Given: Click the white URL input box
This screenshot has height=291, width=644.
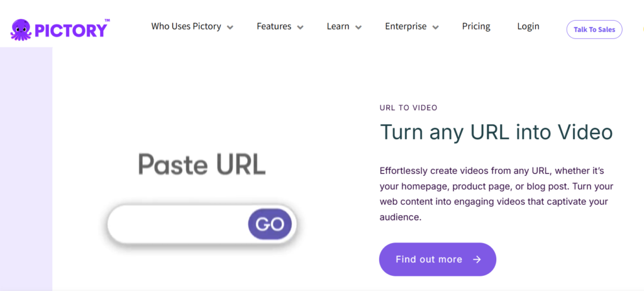Looking at the screenshot, I should click(177, 224).
